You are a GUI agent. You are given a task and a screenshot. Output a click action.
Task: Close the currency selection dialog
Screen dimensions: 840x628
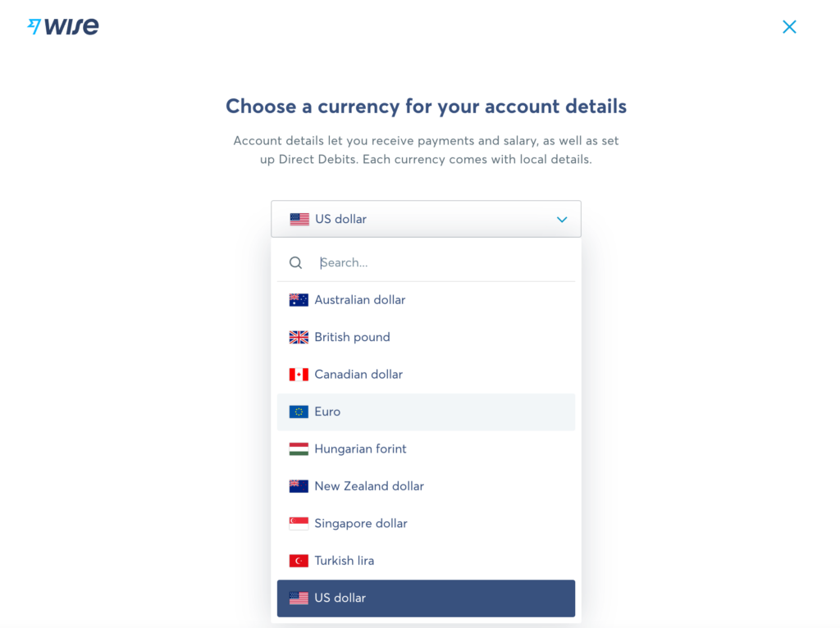(x=789, y=27)
